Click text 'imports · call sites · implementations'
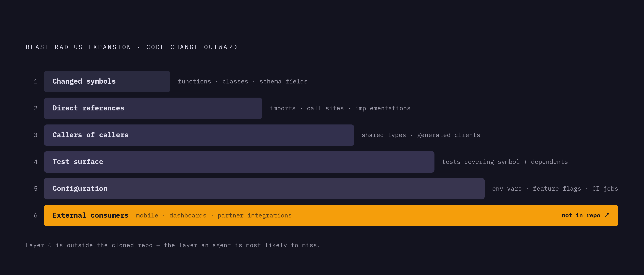644x275 pixels. coord(340,108)
